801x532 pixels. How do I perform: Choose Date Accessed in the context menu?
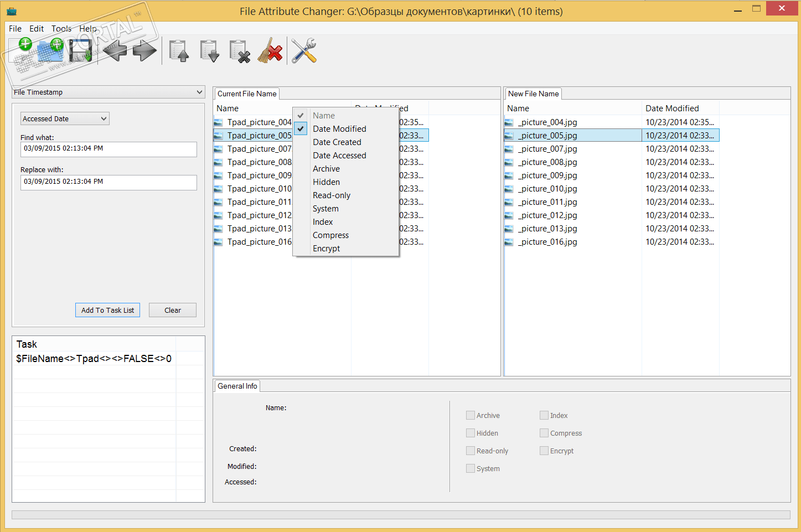coord(346,156)
